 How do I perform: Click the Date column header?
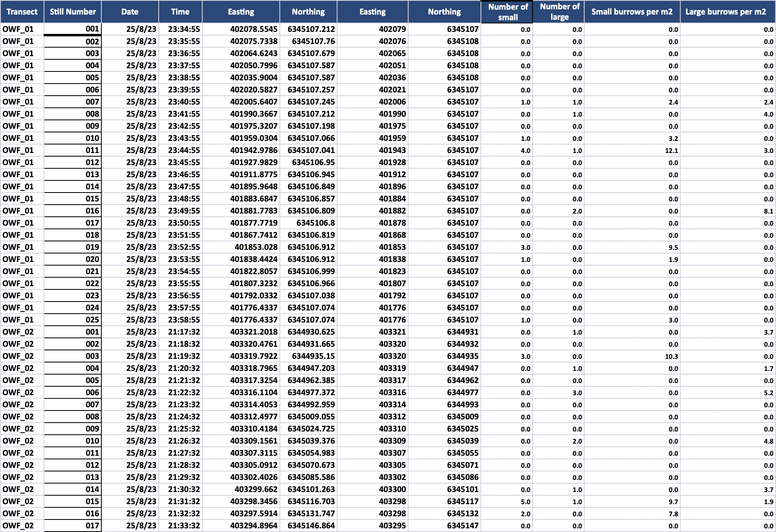[x=130, y=12]
